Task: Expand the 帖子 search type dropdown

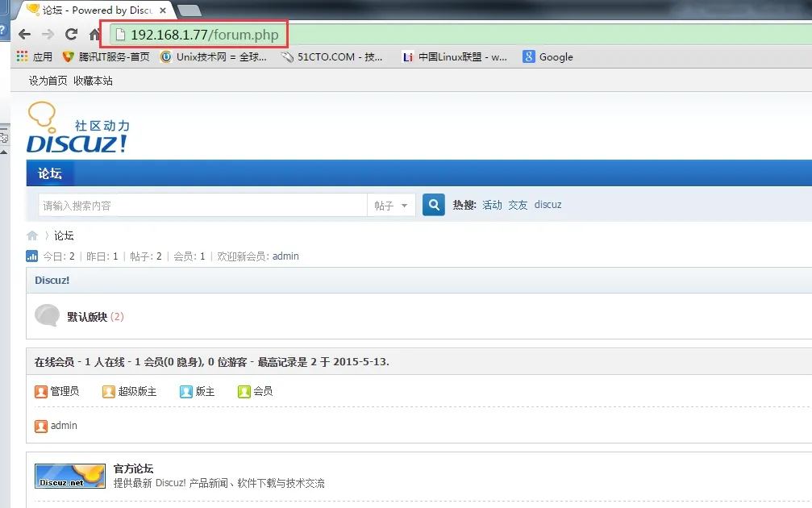Action: 391,206
